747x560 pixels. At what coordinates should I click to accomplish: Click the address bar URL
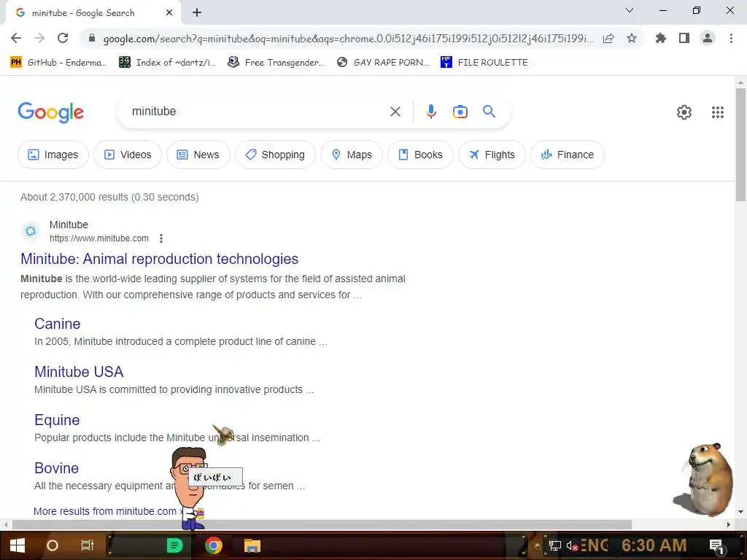(x=348, y=39)
